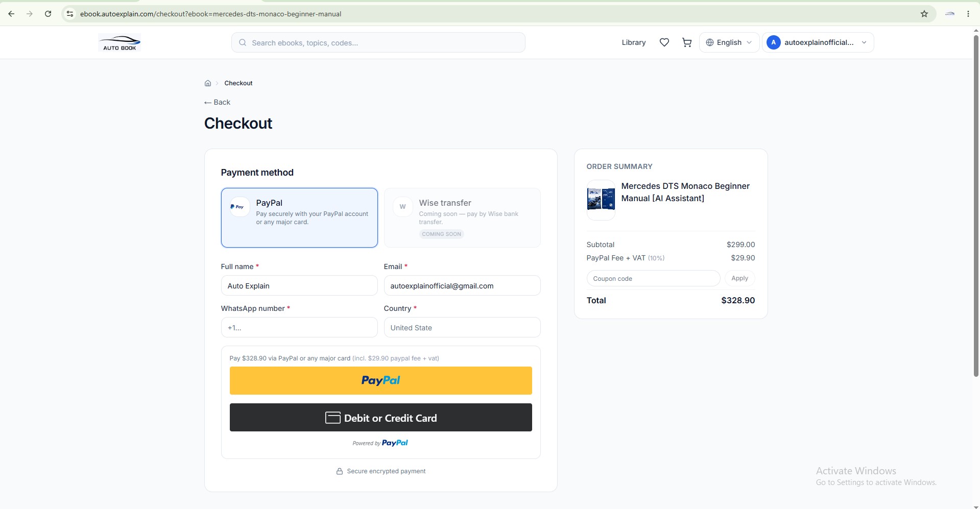980x509 pixels.
Task: Click the ORDER SUMMARY heading
Action: (619, 166)
